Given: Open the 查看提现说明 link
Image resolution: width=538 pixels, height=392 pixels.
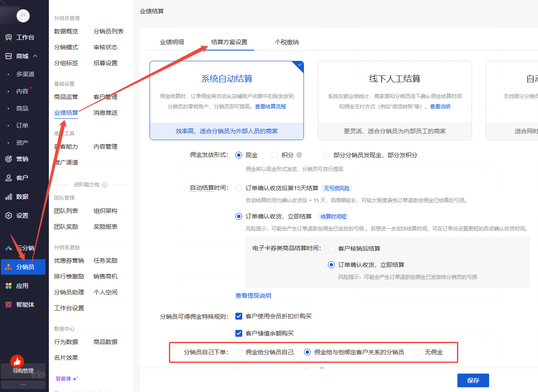Looking at the screenshot, I should [x=253, y=296].
